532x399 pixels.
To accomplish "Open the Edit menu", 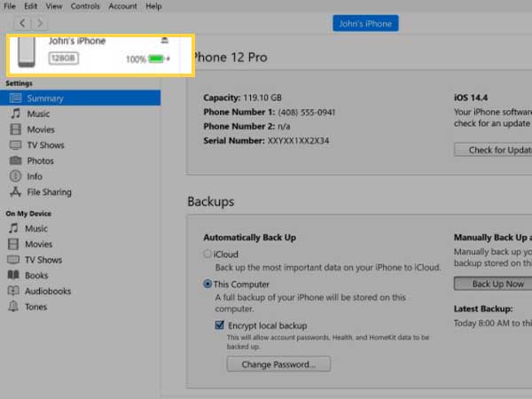I will (30, 6).
